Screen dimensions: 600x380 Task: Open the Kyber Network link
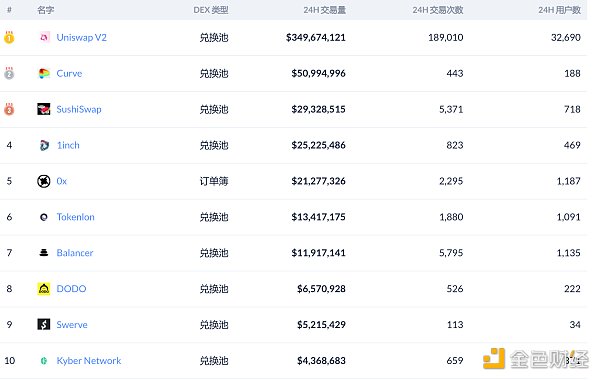tap(89, 360)
